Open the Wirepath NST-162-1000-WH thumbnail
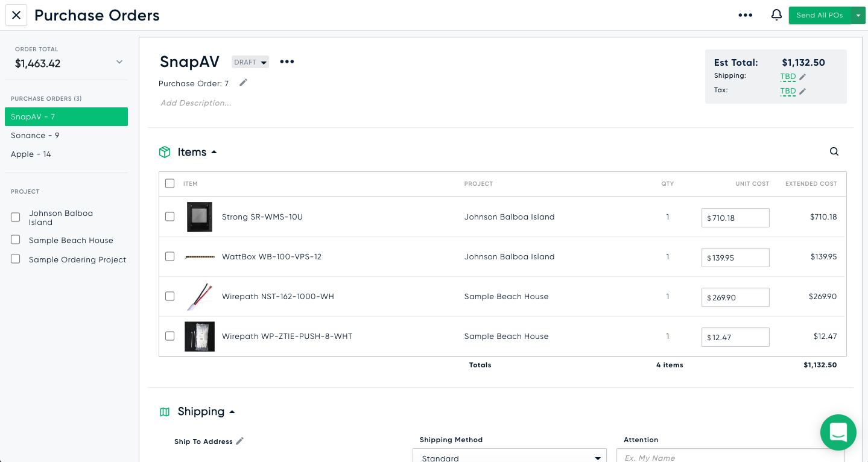This screenshot has height=462, width=868. 200,297
